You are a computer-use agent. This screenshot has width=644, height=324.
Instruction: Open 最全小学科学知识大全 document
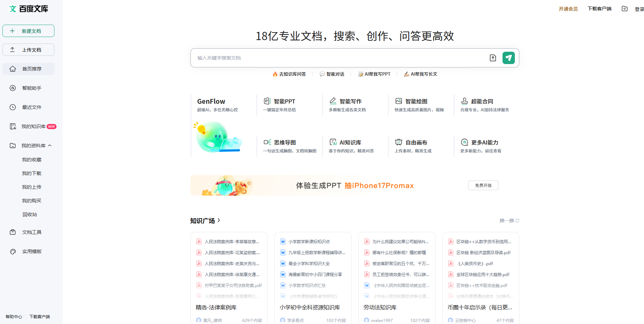click(x=309, y=264)
